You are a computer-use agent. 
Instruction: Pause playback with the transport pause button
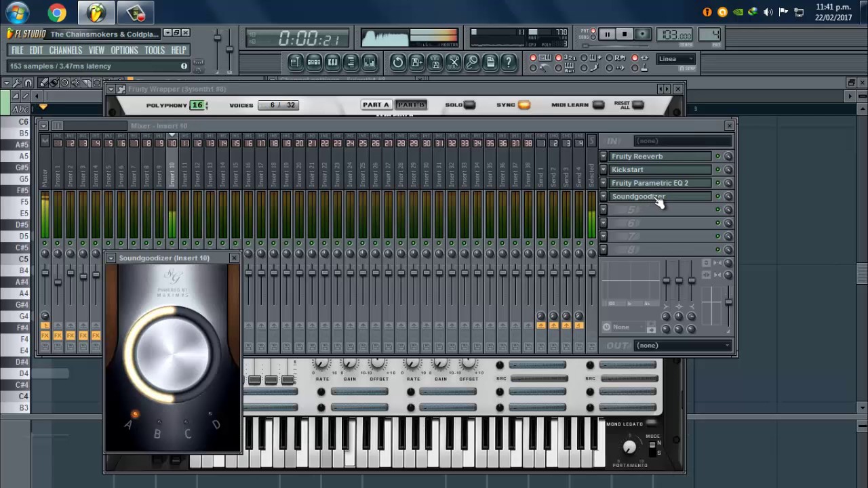[607, 35]
